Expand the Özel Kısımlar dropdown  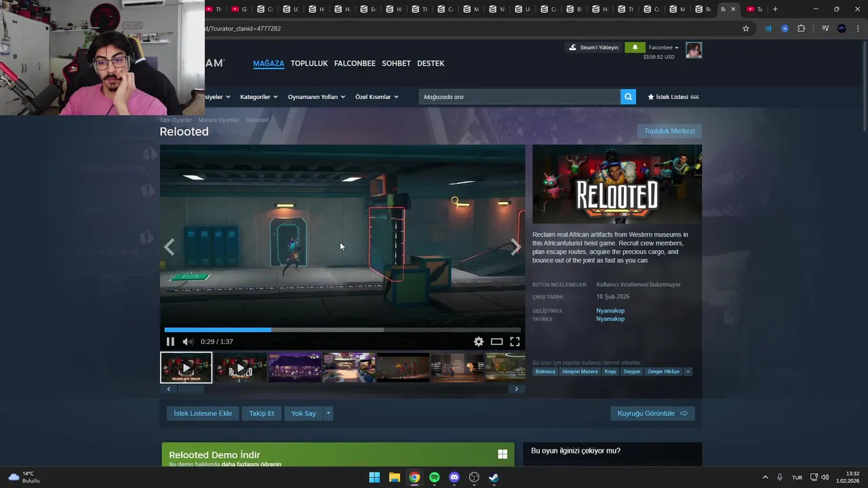pos(377,97)
